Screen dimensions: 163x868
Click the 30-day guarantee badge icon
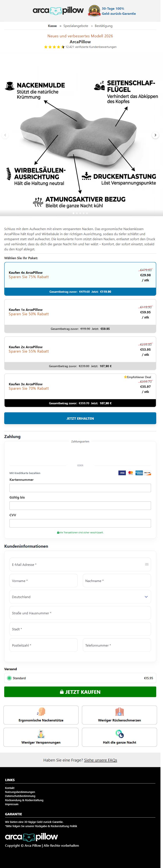pyautogui.click(x=94, y=11)
